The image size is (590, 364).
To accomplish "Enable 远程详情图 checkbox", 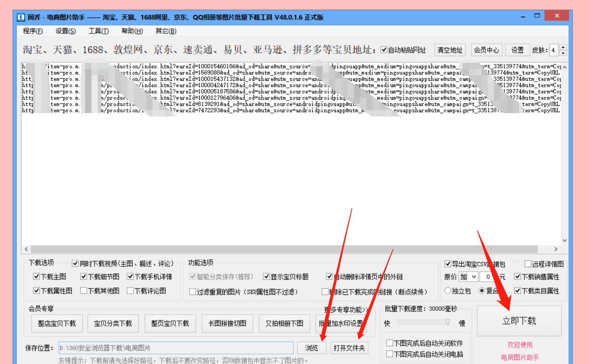I will [x=528, y=264].
